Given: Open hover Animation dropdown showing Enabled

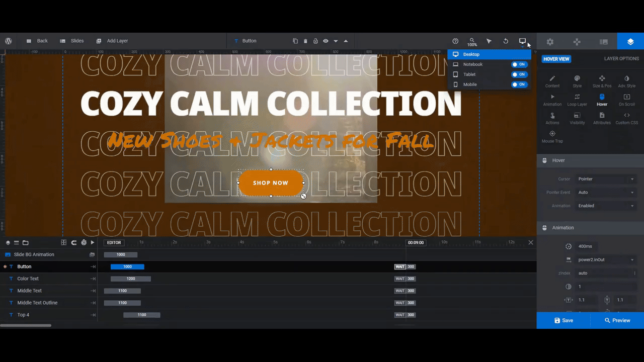Looking at the screenshot, I should click(606, 206).
